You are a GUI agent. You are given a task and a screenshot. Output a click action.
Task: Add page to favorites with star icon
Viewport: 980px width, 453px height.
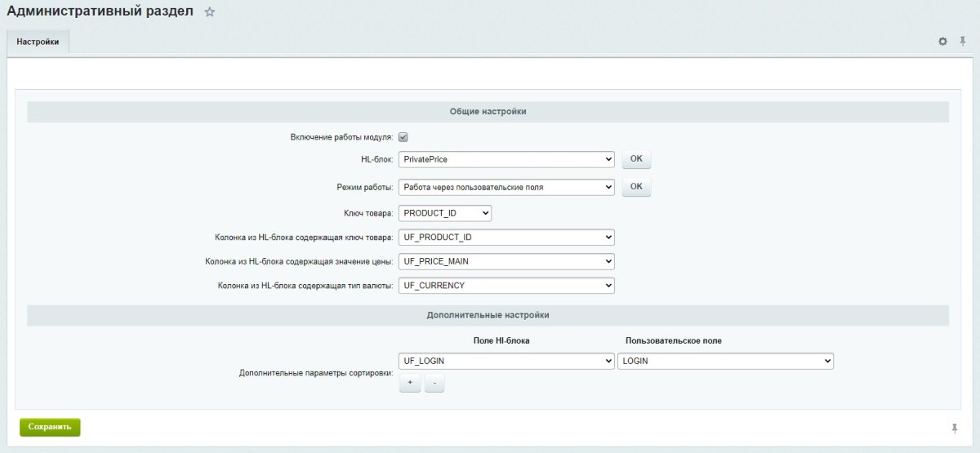pyautogui.click(x=210, y=12)
